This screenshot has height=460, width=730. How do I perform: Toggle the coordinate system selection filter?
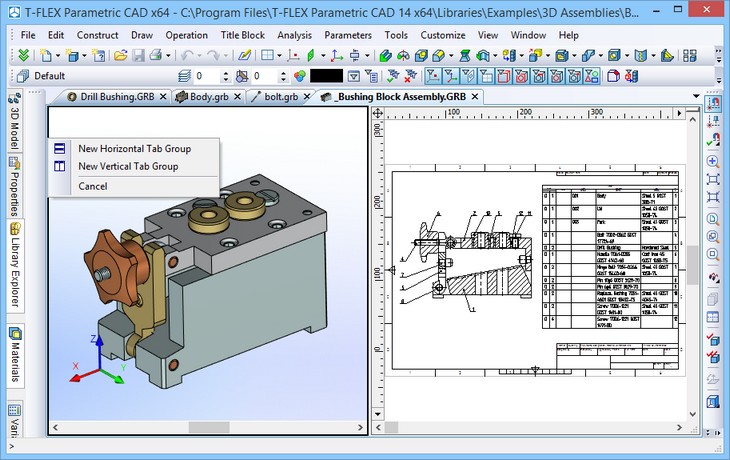click(x=450, y=76)
